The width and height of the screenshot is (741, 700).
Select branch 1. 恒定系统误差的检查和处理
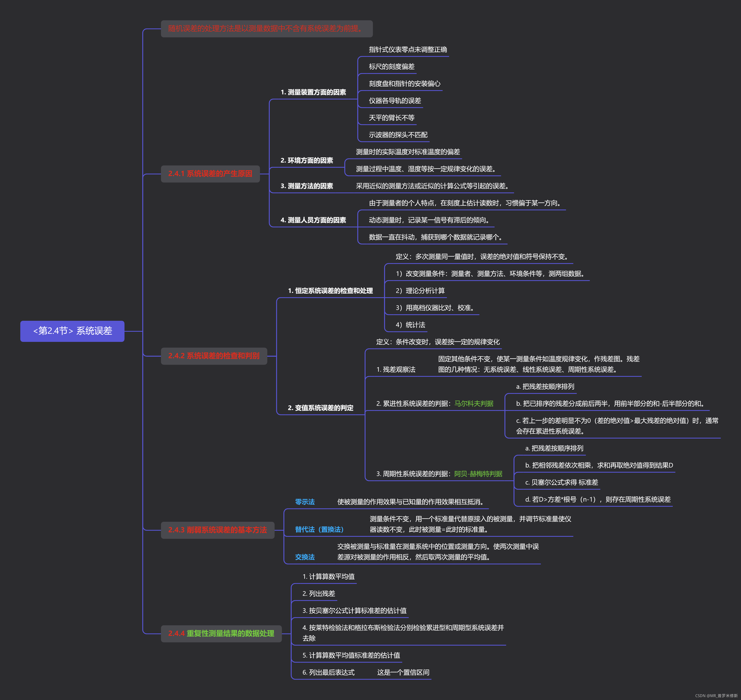pos(330,291)
